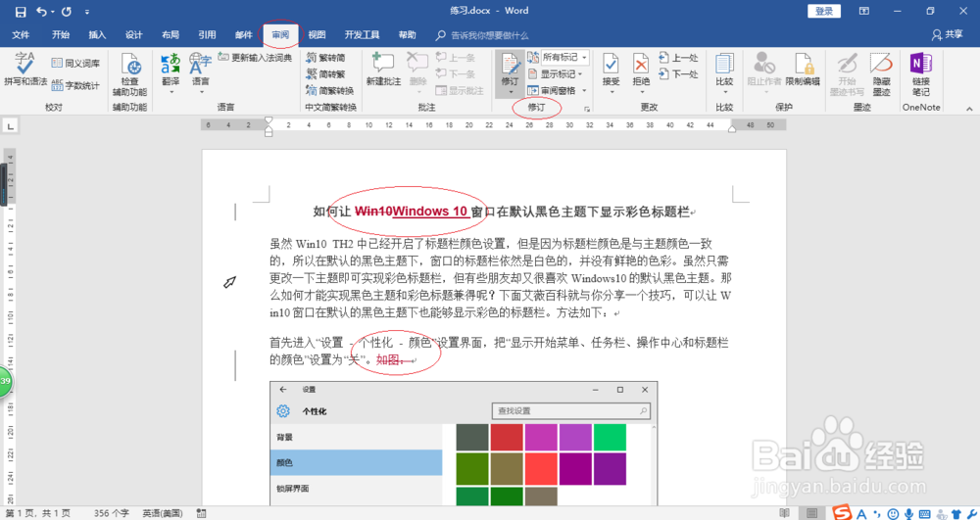Toggle 修订 track changes on or off
The height and width of the screenshot is (520, 980).
coord(510,68)
